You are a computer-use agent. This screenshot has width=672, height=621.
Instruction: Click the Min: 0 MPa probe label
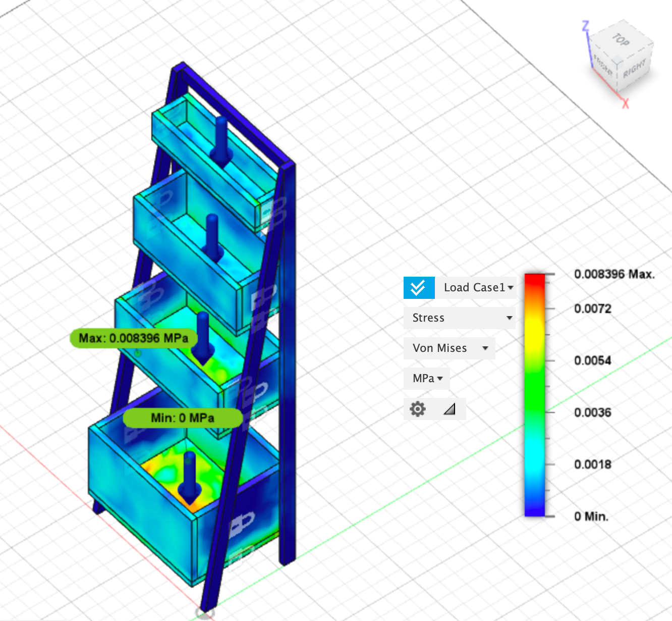click(x=183, y=418)
